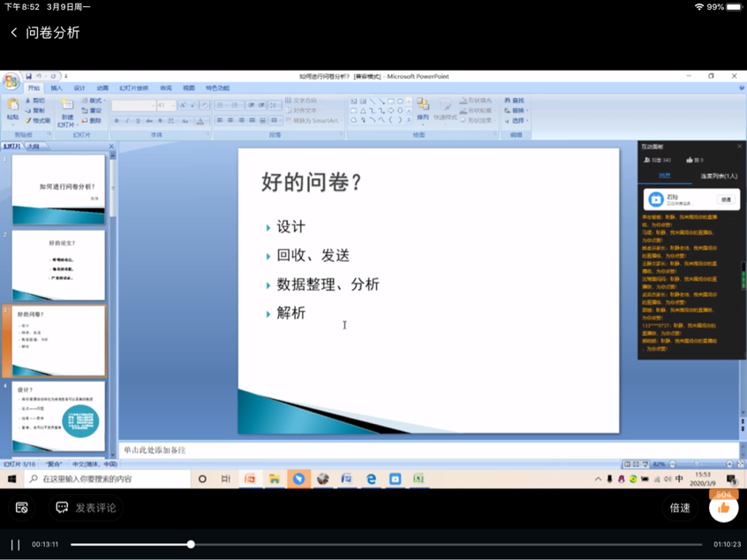Select slide 4 thumbnail titled 设计

[x=58, y=416]
